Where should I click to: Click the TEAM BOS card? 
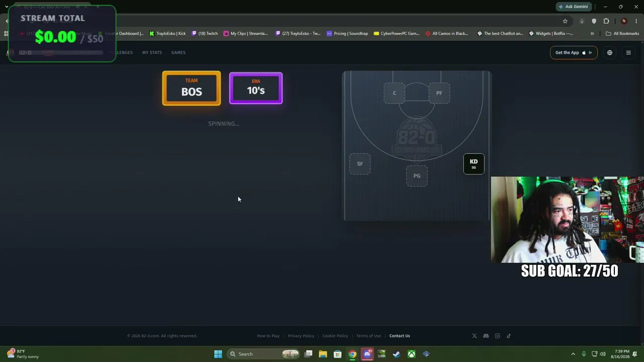click(x=191, y=88)
